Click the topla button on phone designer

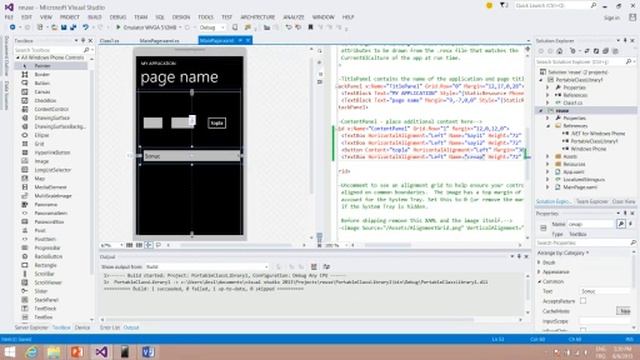coord(217,123)
